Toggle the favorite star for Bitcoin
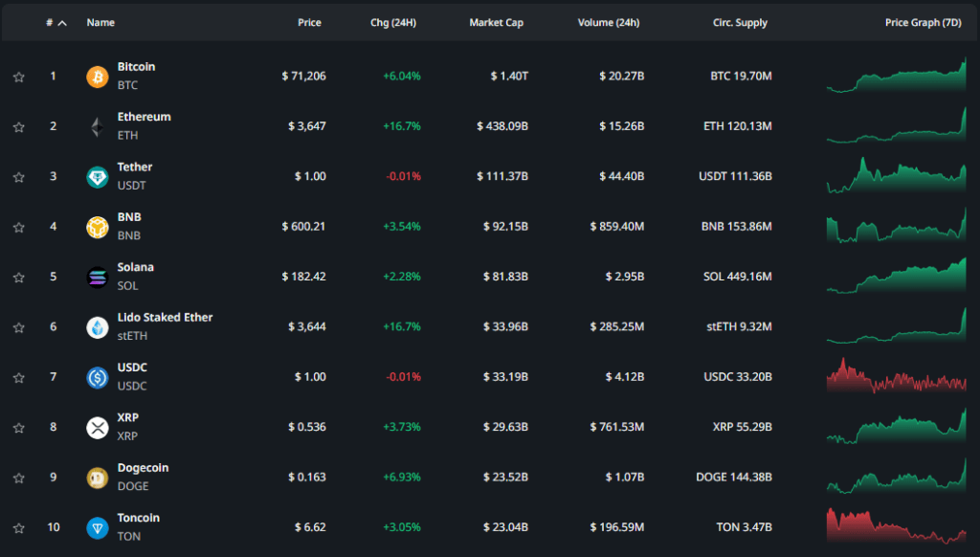Screen dimensions: 980x557 [x=18, y=77]
